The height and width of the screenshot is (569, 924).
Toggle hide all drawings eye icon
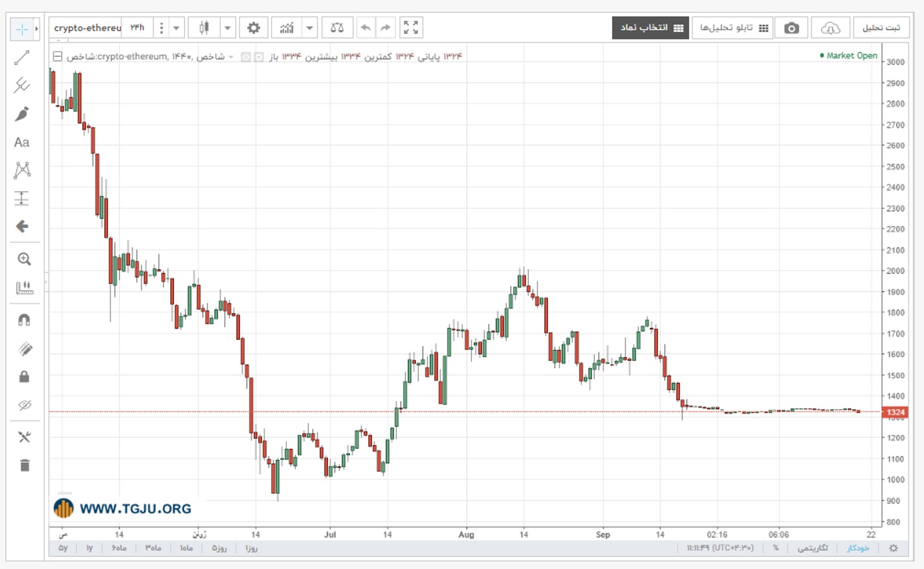coord(24,405)
